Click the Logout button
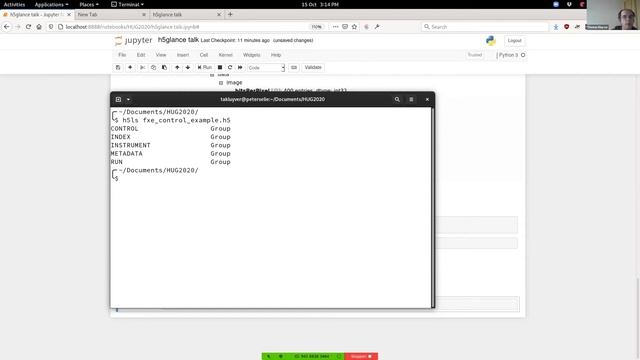Screen dimensions: 640x360 pos(514,40)
